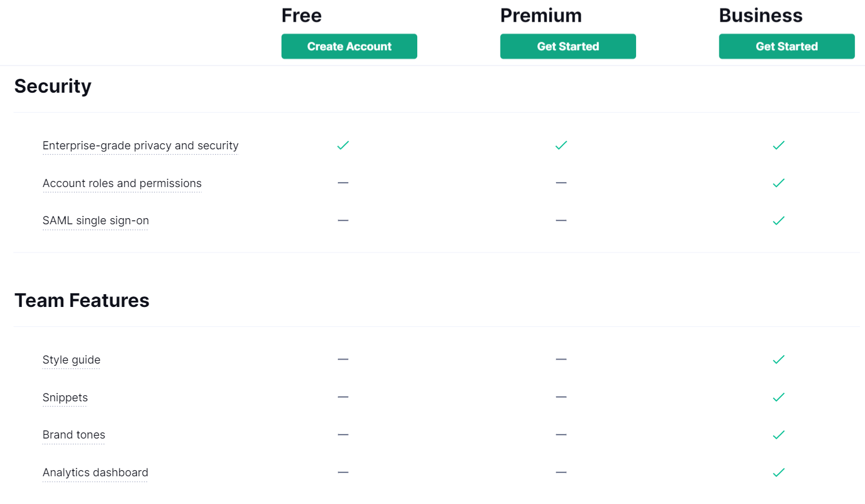Click the Brand tones feature label
This screenshot has height=504, width=865.
[x=74, y=435]
